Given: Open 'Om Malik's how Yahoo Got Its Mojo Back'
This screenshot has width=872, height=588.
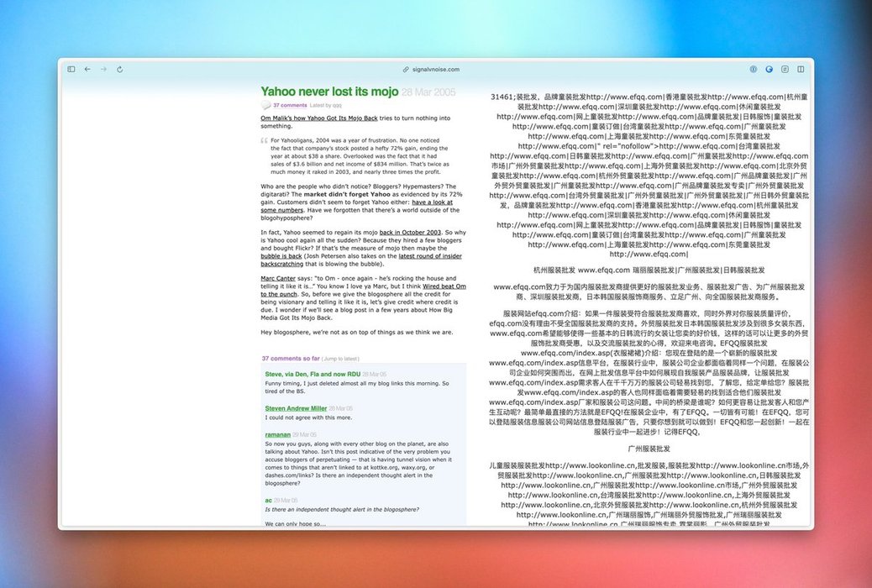Looking at the screenshot, I should click(319, 118).
